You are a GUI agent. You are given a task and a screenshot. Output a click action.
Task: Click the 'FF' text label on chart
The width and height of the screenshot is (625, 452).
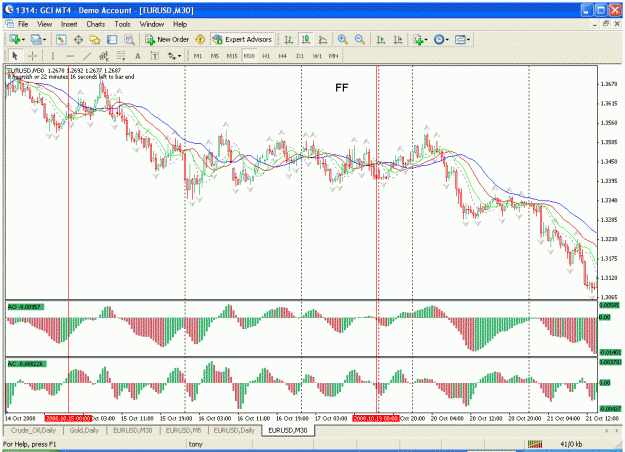click(342, 88)
